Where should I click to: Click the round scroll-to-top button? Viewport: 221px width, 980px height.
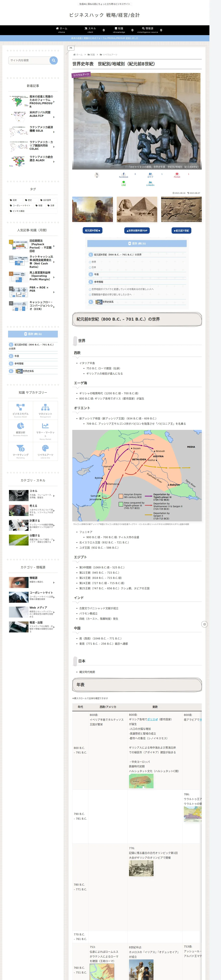(x=204, y=624)
